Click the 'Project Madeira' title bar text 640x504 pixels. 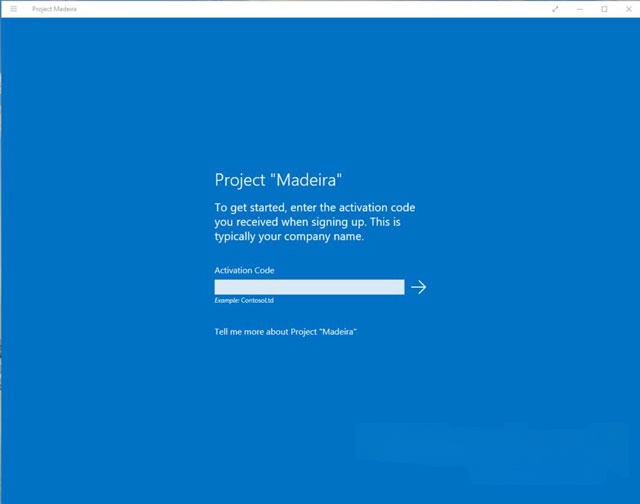54,9
